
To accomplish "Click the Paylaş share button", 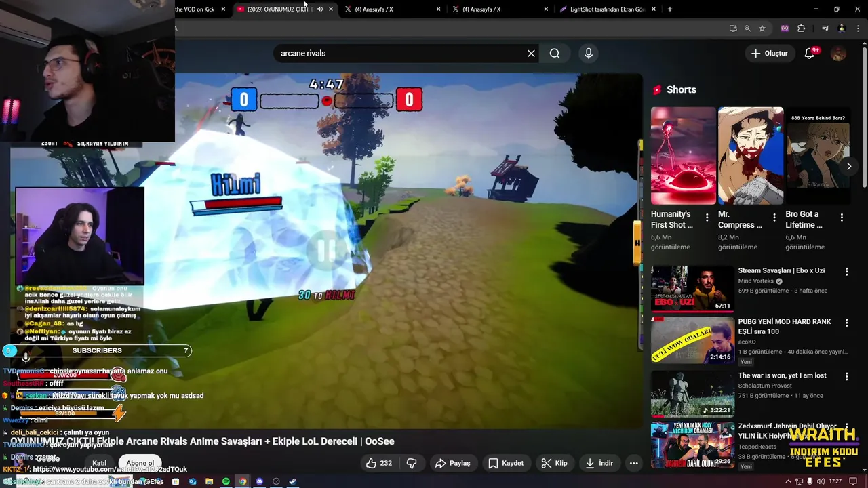I will pos(452,463).
